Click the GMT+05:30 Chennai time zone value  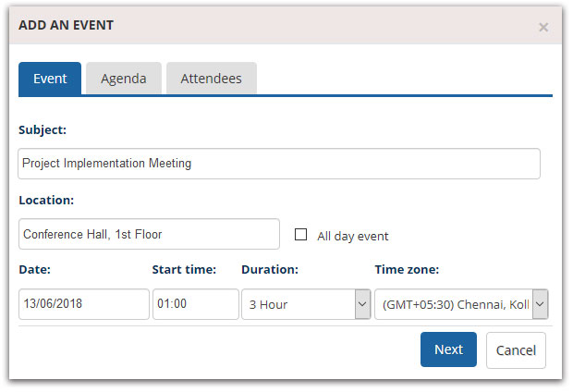pos(454,304)
